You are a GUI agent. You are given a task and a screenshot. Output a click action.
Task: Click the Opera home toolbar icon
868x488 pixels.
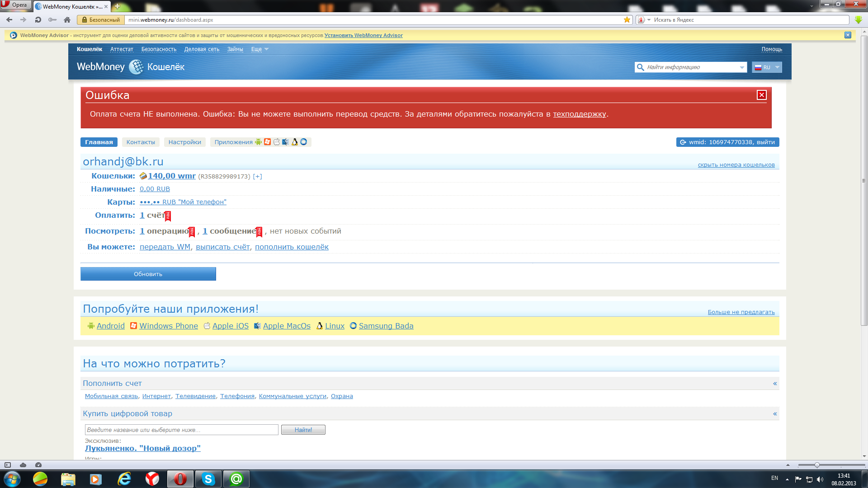pyautogui.click(x=67, y=20)
